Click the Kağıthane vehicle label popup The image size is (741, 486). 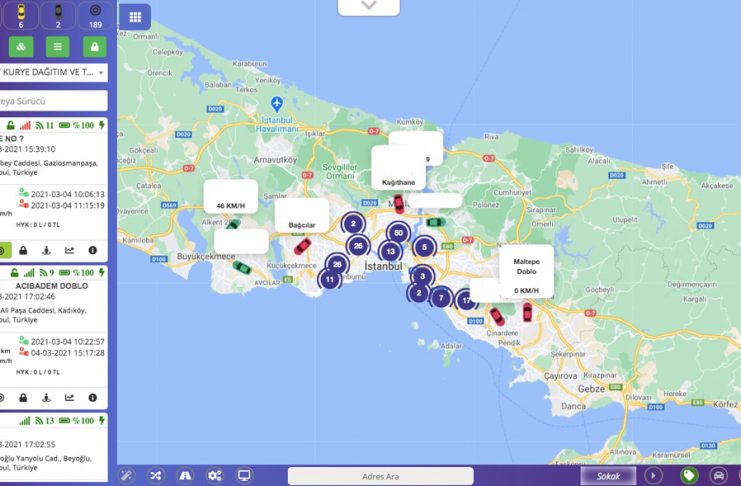click(x=398, y=167)
